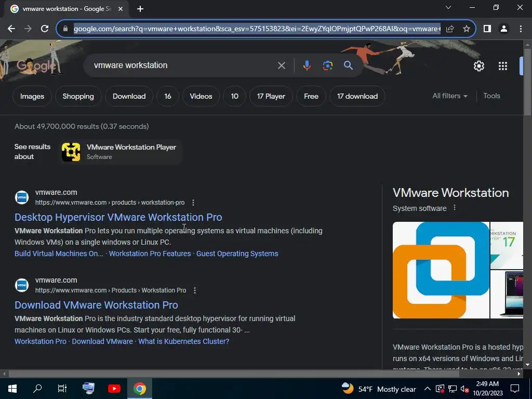Screen dimensions: 532x399
Task: Click the laptop screenshot thumbnail
Action: click(507, 294)
